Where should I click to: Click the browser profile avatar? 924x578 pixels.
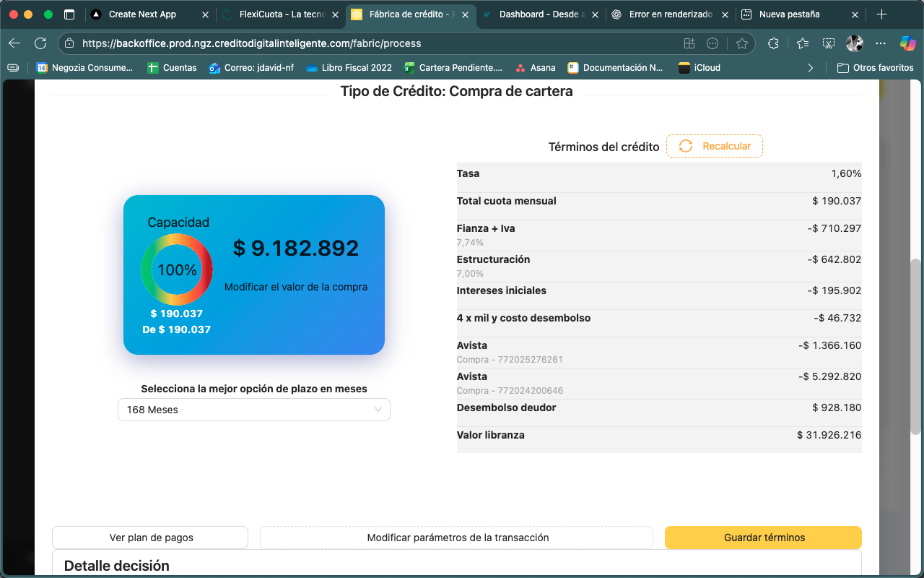point(855,43)
